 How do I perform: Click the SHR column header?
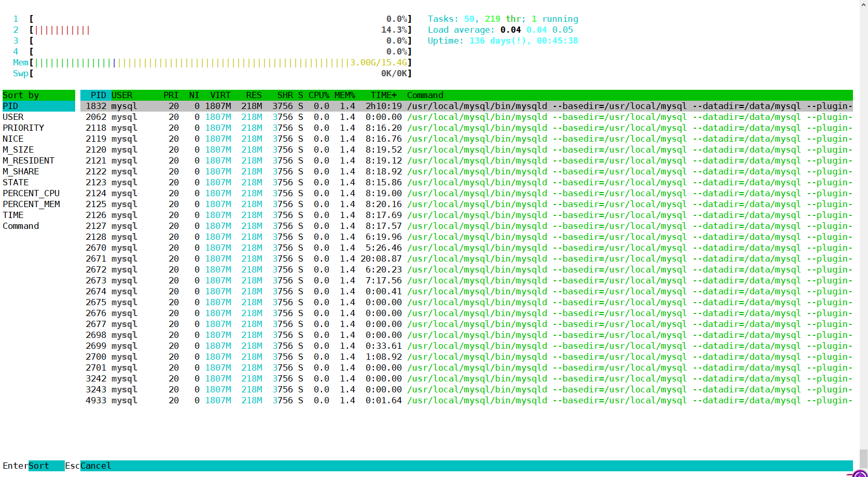tap(285, 95)
